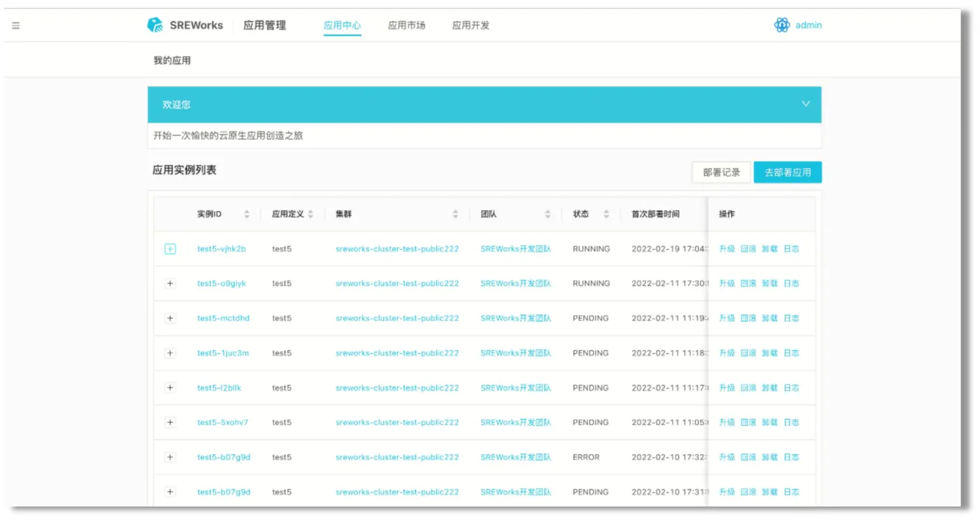
Task: Open instance test5-5xohv7
Action: [x=223, y=423]
